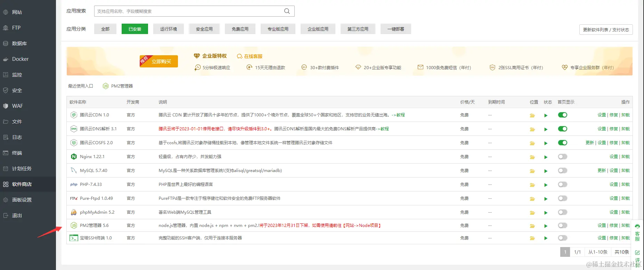Go to page 1 in pagination
The image size is (644, 270).
[565, 252]
